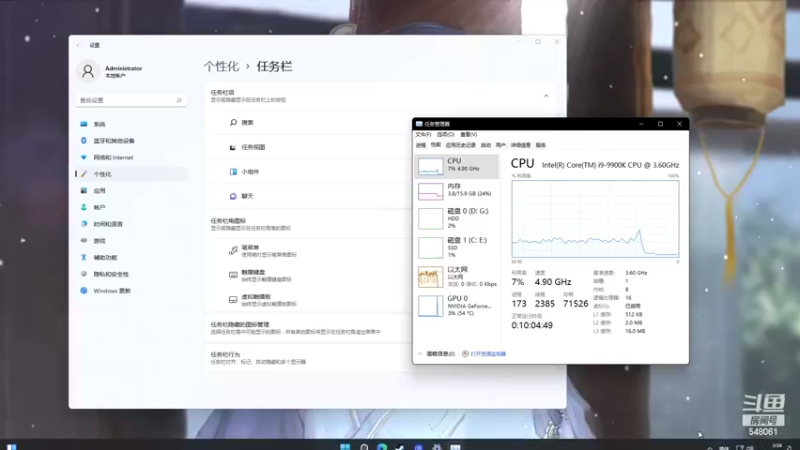Open Windows 更新 in Settings sidebar

(x=131, y=291)
